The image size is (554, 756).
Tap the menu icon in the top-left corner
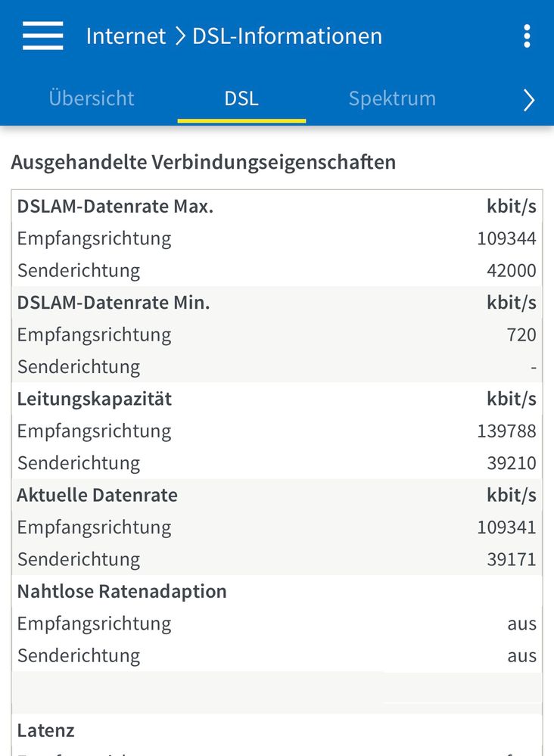coord(42,36)
